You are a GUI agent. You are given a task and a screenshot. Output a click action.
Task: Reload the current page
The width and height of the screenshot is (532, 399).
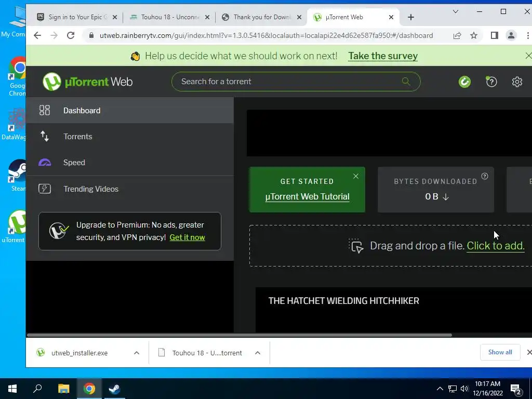point(71,35)
